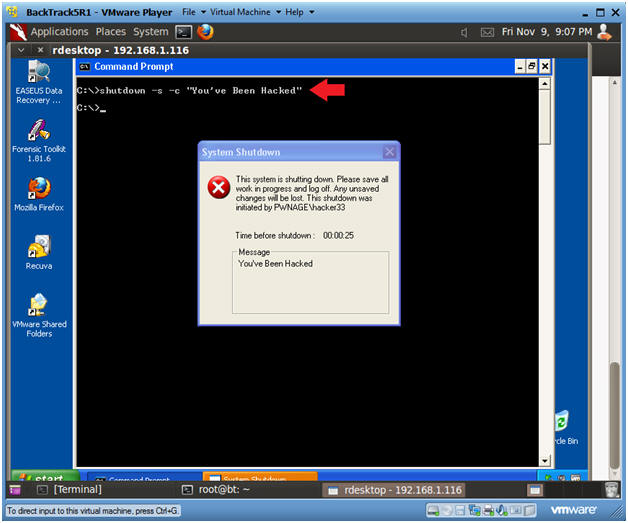Click the rdesktop - 192.168.1.116 window title
Screen dimensions: 628x523
click(x=121, y=50)
